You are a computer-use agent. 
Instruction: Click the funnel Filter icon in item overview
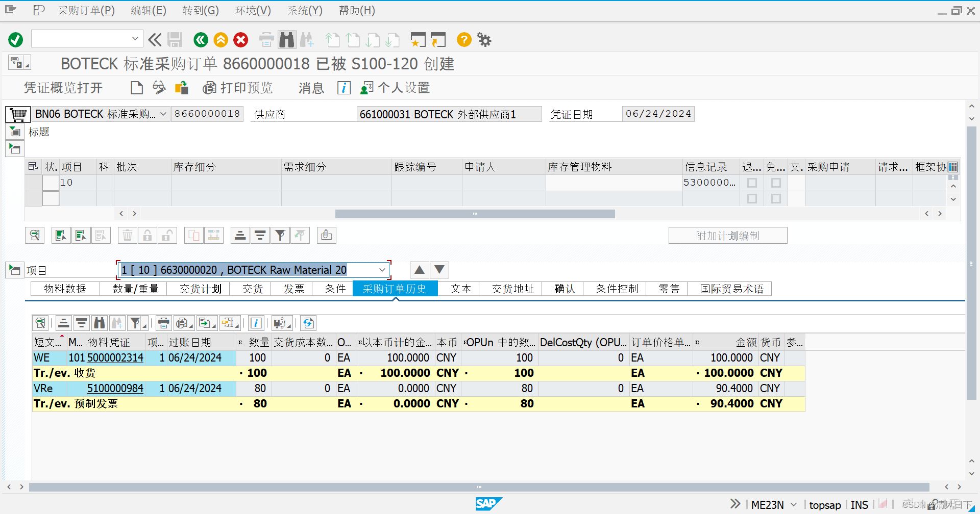(280, 235)
